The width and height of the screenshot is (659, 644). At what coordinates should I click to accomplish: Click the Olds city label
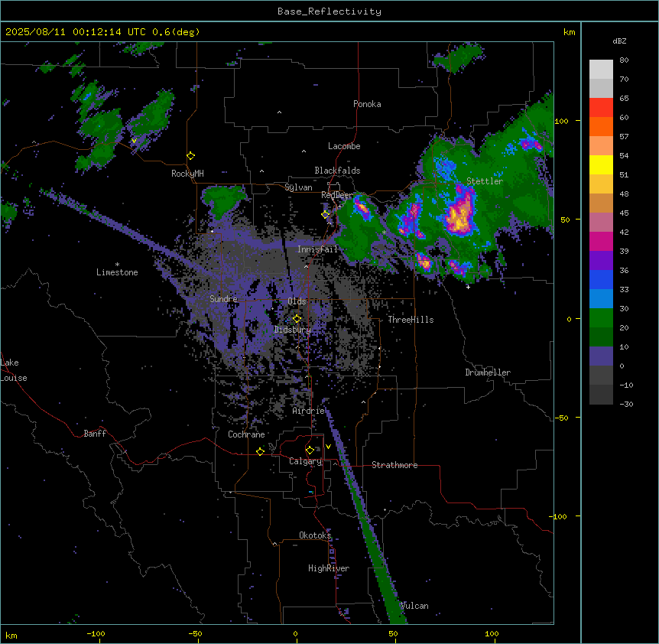[x=297, y=301]
